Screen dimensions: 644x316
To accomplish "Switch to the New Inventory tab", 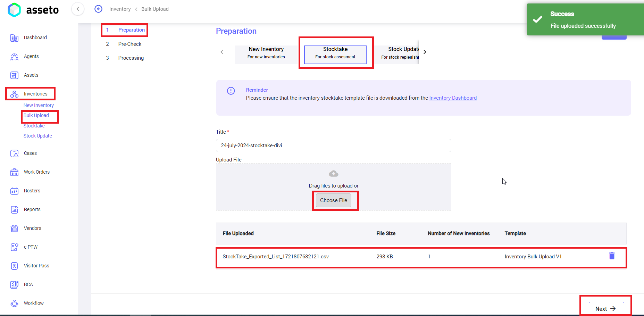I will 266,53.
